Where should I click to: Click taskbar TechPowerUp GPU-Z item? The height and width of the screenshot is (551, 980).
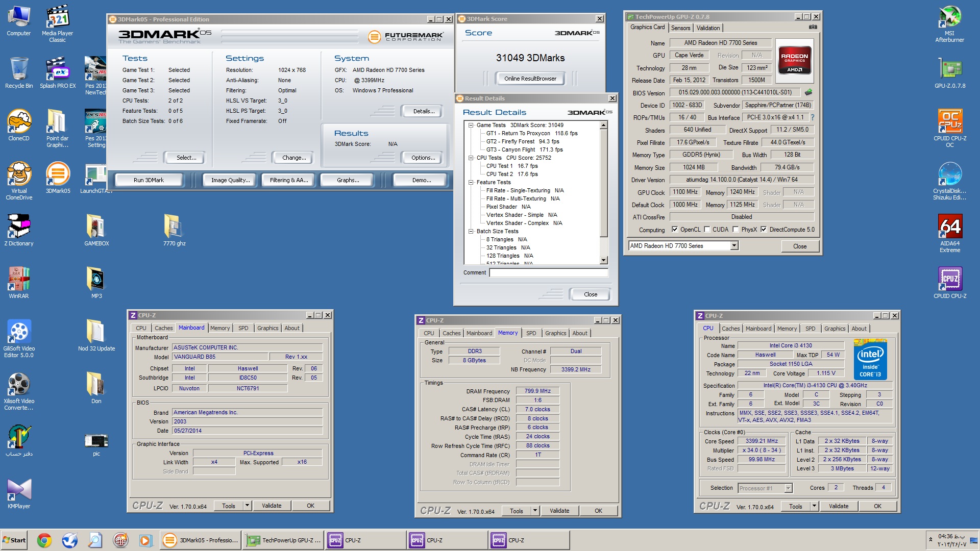pos(284,540)
